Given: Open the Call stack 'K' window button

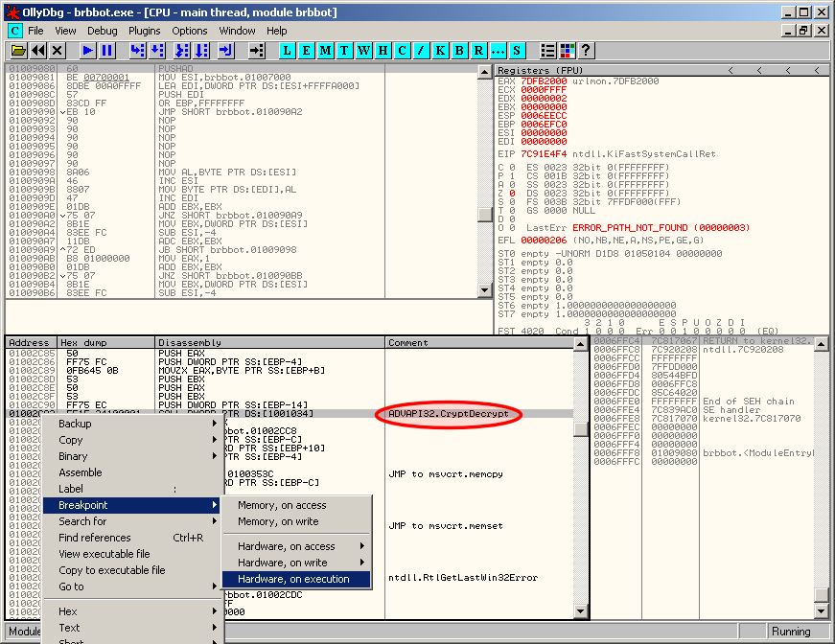Looking at the screenshot, I should tap(441, 50).
